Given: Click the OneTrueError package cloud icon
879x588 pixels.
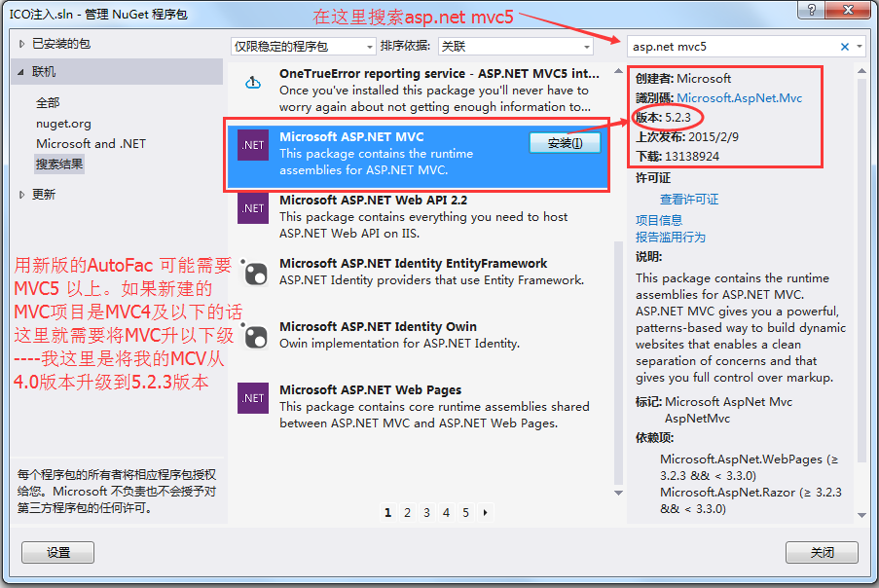Looking at the screenshot, I should coord(253,83).
